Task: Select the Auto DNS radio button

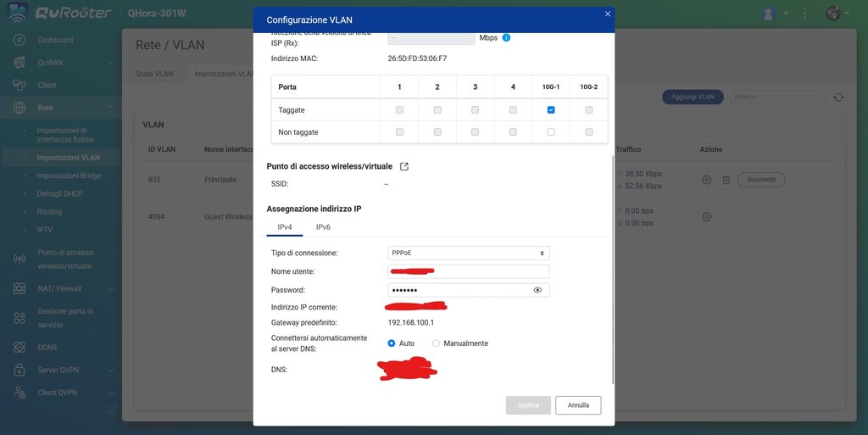Action: click(x=392, y=343)
